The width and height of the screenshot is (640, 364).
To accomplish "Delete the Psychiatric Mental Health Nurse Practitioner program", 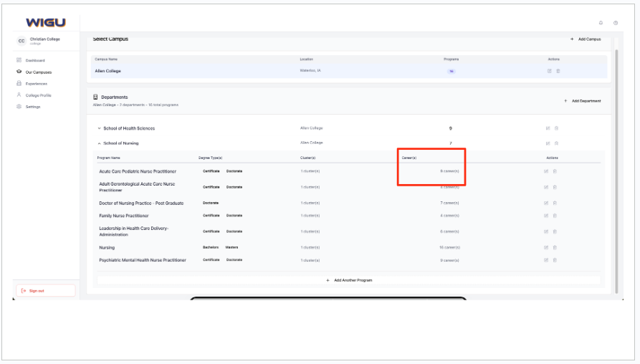I will [x=555, y=260].
